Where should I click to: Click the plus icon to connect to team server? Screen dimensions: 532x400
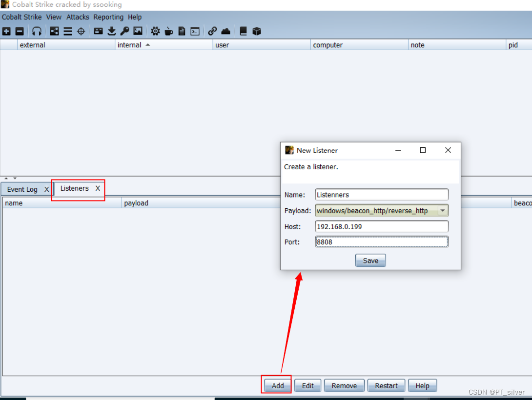pyautogui.click(x=6, y=32)
